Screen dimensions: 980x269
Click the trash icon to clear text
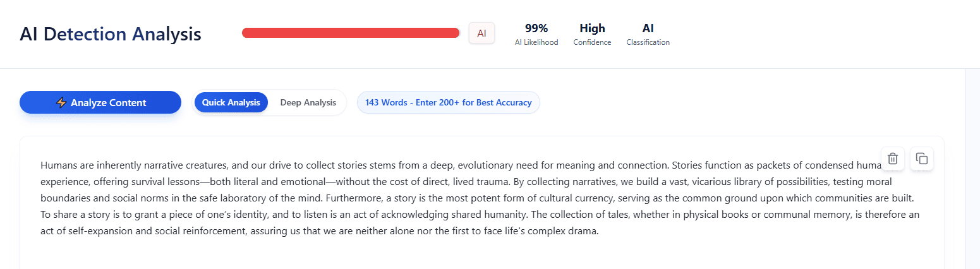[x=892, y=158]
